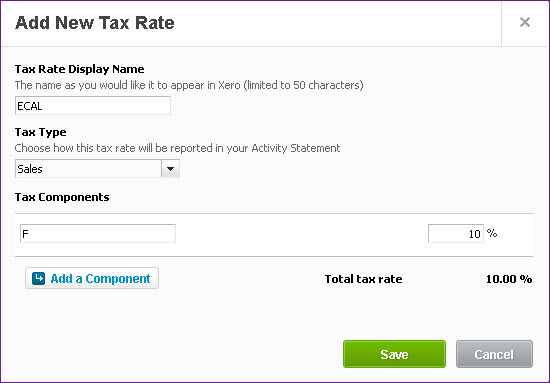Click the Add a Component text

100,278
